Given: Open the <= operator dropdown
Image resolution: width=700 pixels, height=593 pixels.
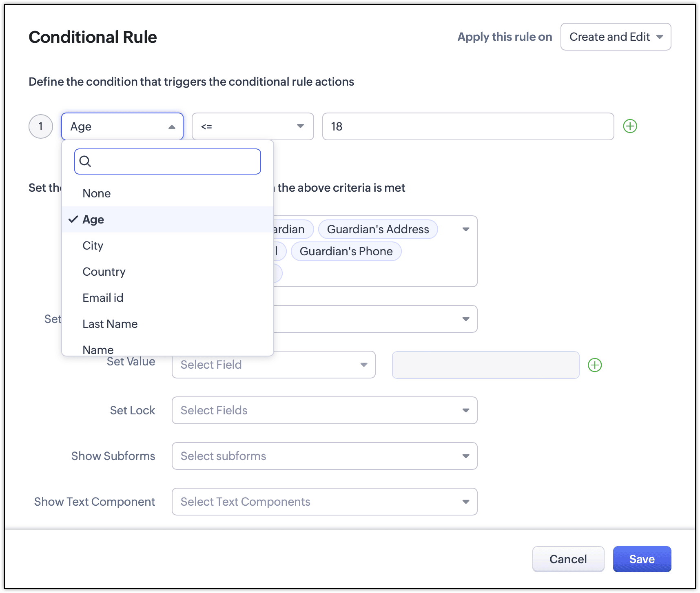Looking at the screenshot, I should tap(253, 126).
